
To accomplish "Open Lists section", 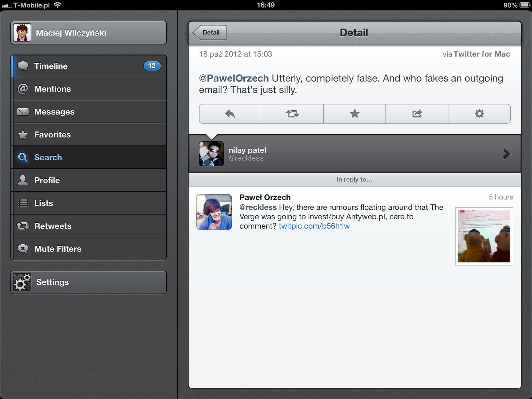I will [89, 204].
